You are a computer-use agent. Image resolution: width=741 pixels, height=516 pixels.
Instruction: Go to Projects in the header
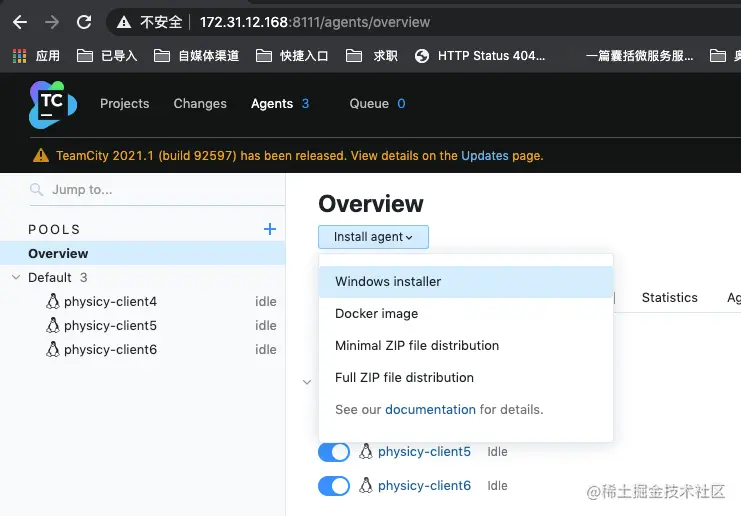pos(125,103)
